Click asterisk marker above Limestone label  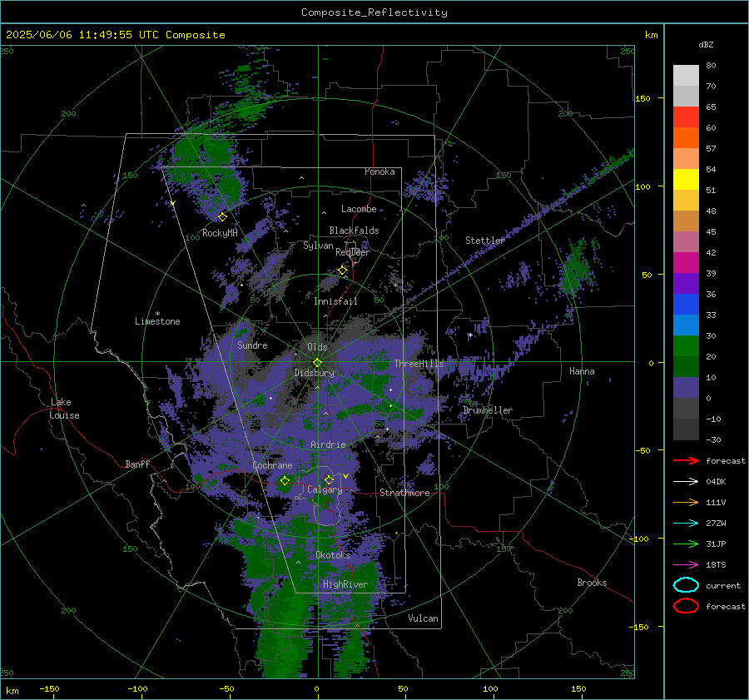[157, 314]
